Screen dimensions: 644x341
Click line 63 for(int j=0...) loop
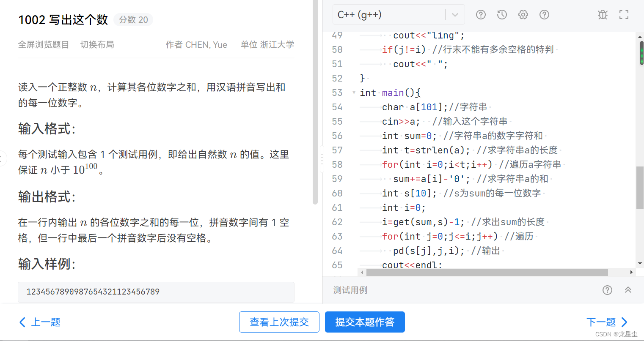(458, 237)
